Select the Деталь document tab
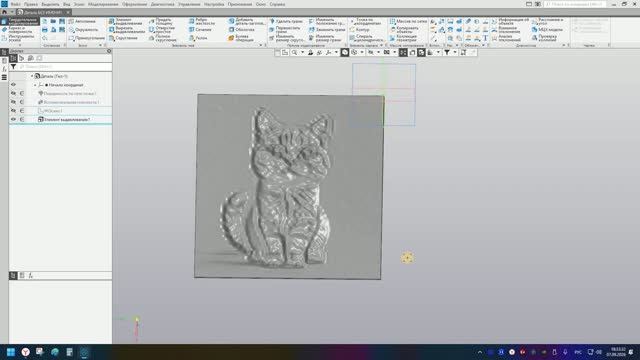Viewport: 640px width, 360px height. (x=44, y=12)
